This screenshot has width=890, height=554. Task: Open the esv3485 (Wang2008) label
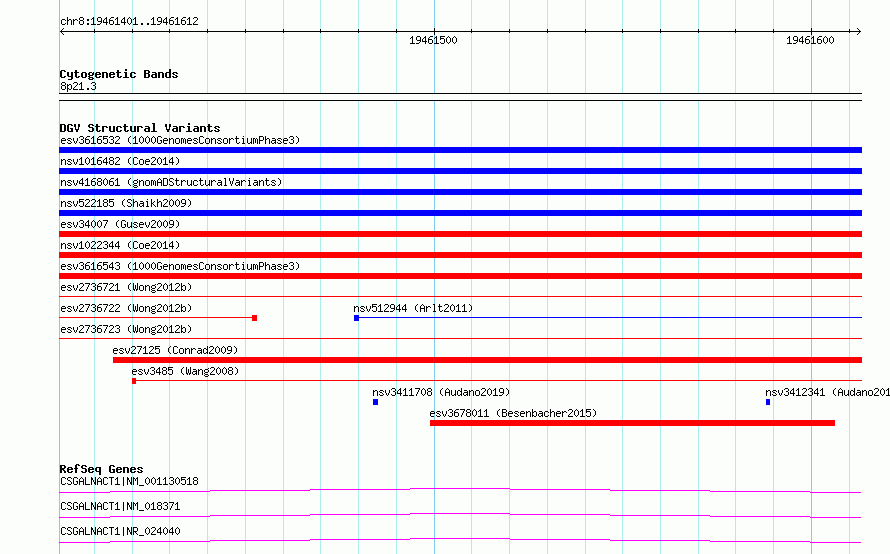[x=185, y=371]
